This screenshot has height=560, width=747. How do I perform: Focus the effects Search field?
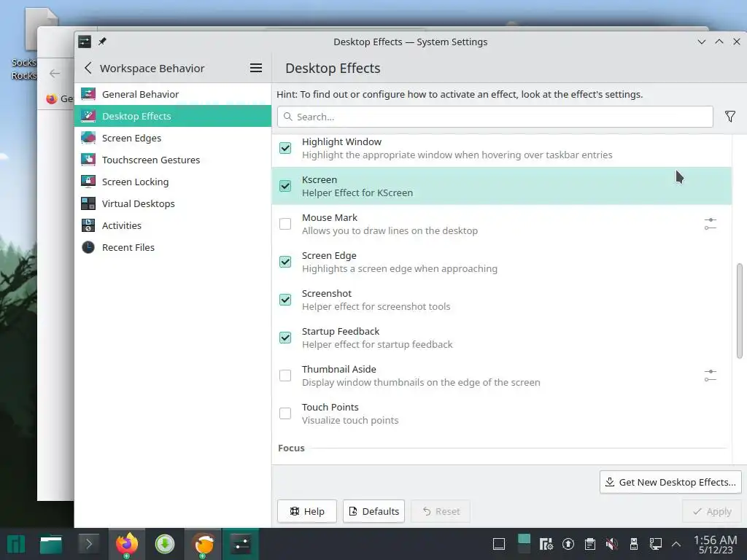pos(495,117)
